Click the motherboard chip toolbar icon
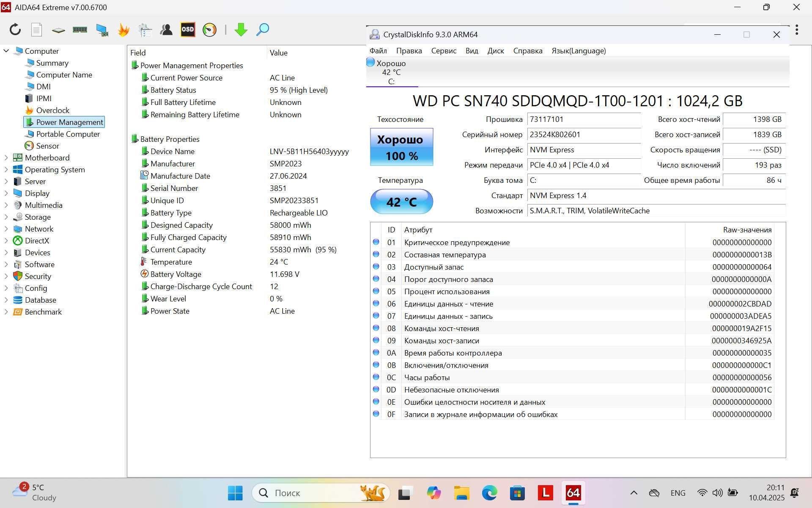This screenshot has height=508, width=812. (x=58, y=30)
